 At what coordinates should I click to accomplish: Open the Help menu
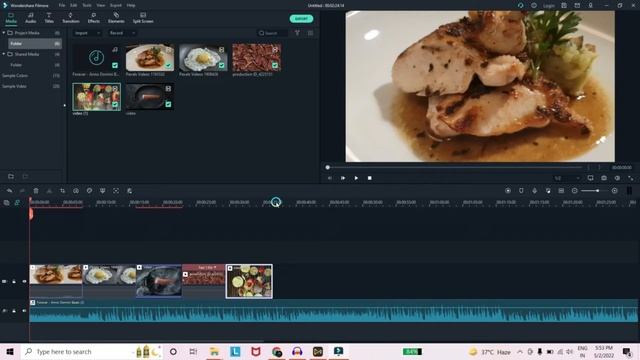(x=131, y=5)
